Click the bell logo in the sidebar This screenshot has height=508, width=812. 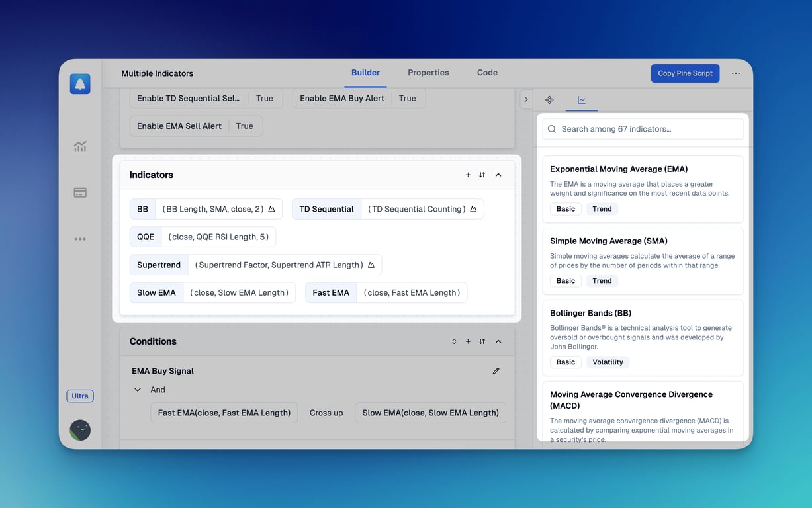click(80, 84)
